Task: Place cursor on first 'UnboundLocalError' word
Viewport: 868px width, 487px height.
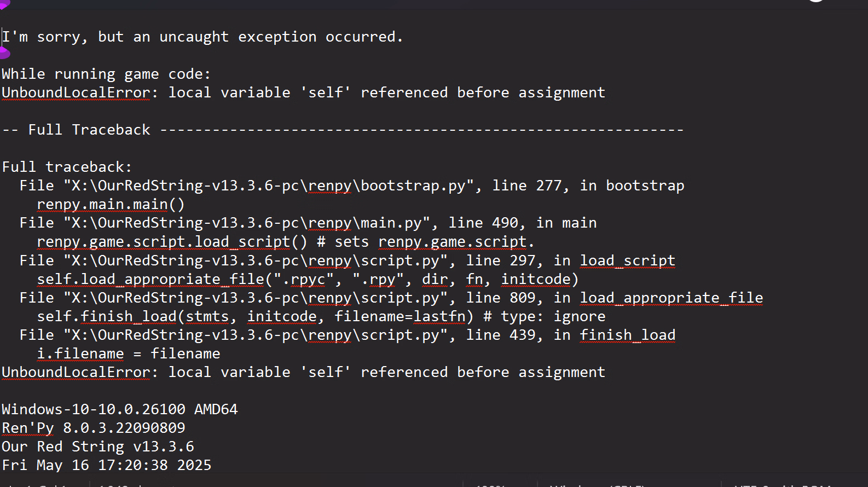Action: pos(76,92)
